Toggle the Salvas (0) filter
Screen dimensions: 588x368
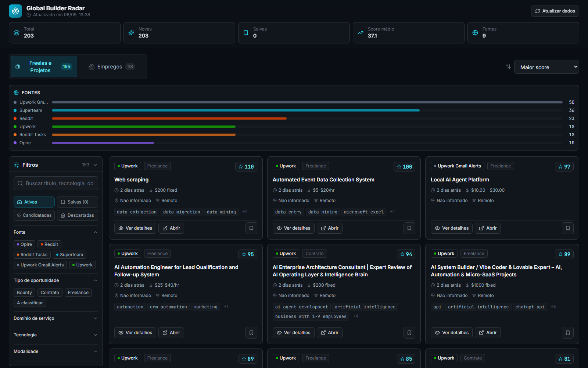[78, 202]
